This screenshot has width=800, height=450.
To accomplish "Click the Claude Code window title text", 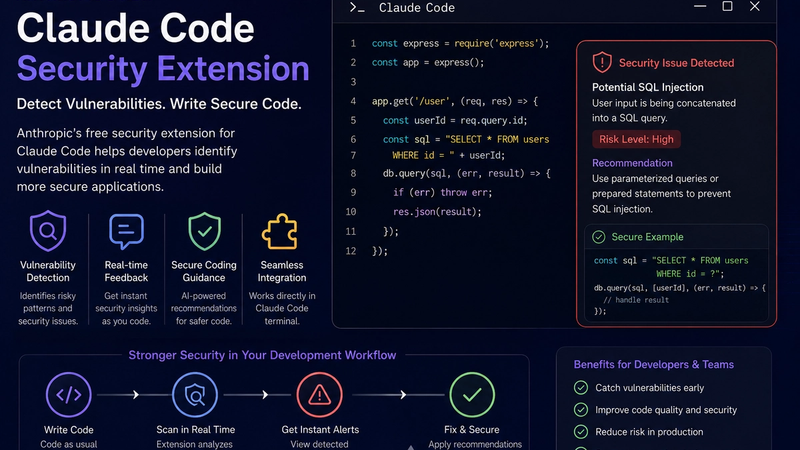I will click(417, 8).
